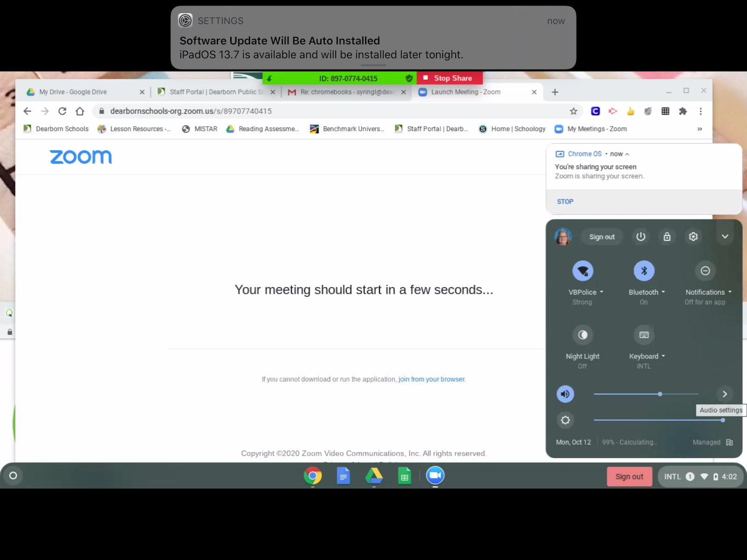Click the red Sign out shelf button
The height and width of the screenshot is (560, 747).
[629, 476]
